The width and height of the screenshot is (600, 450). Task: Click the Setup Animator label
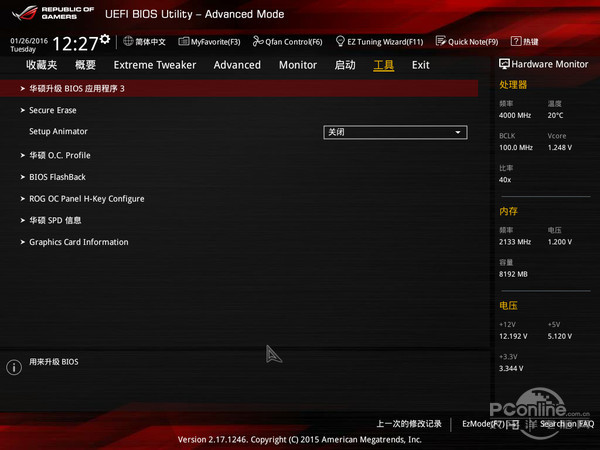(x=58, y=131)
